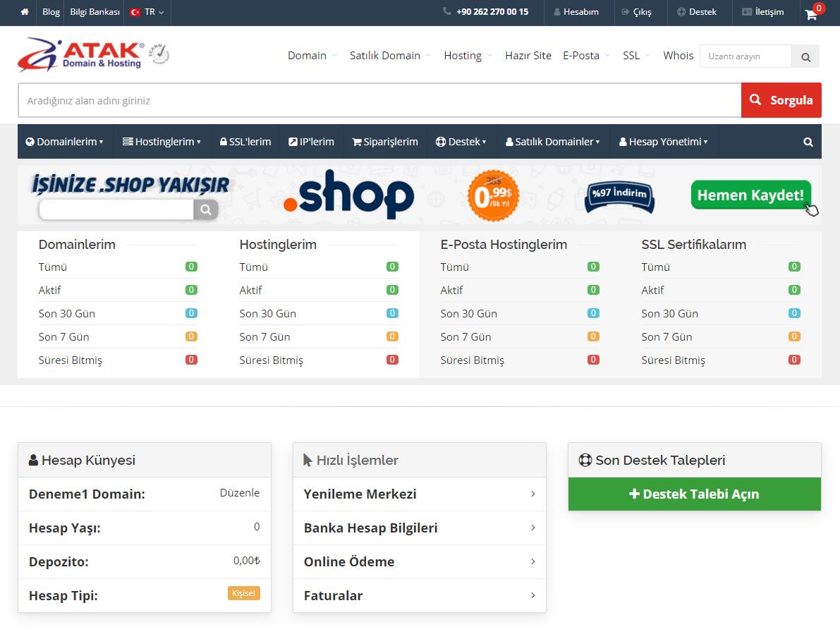This screenshot has width=840, height=639.
Task: Log out with Çıkış link
Action: (x=636, y=12)
